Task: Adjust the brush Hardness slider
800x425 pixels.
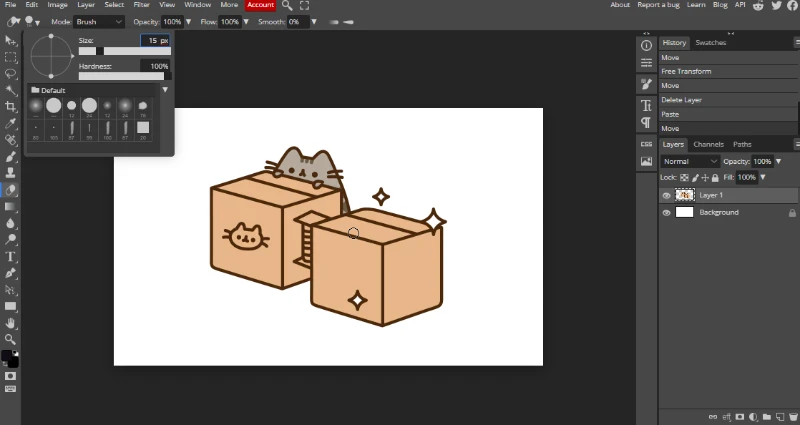Action: coord(124,76)
